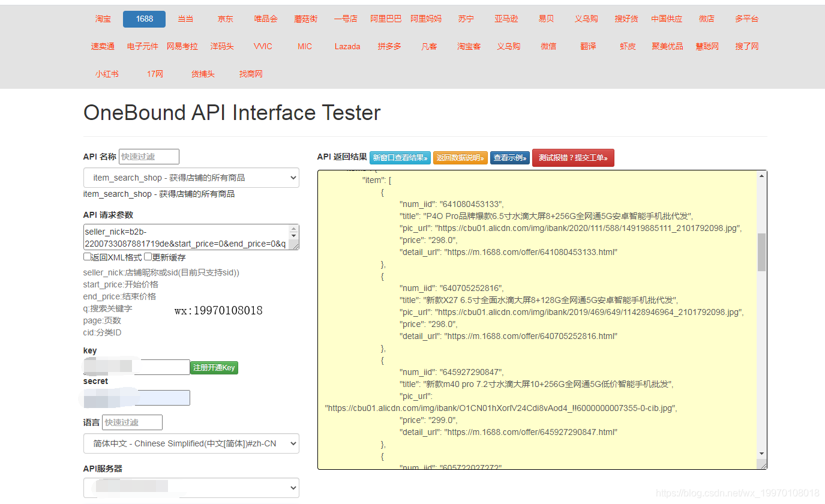Focus the secret input field
The image size is (825, 504).
coord(136,398)
